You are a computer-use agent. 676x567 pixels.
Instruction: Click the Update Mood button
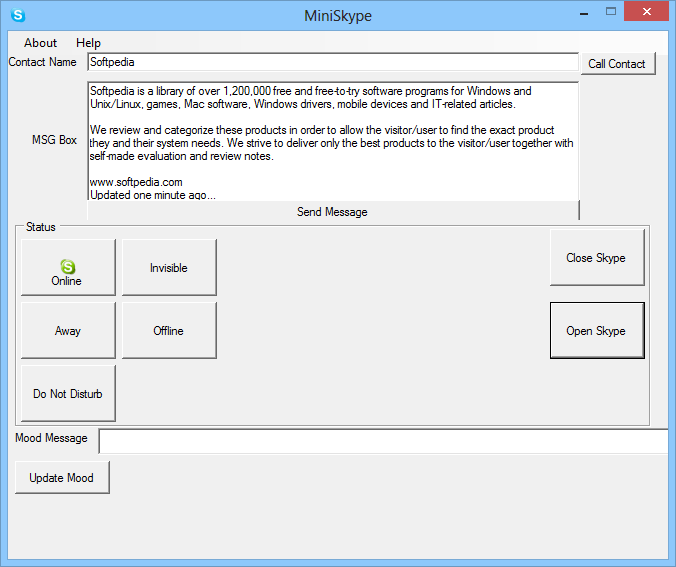(x=62, y=477)
